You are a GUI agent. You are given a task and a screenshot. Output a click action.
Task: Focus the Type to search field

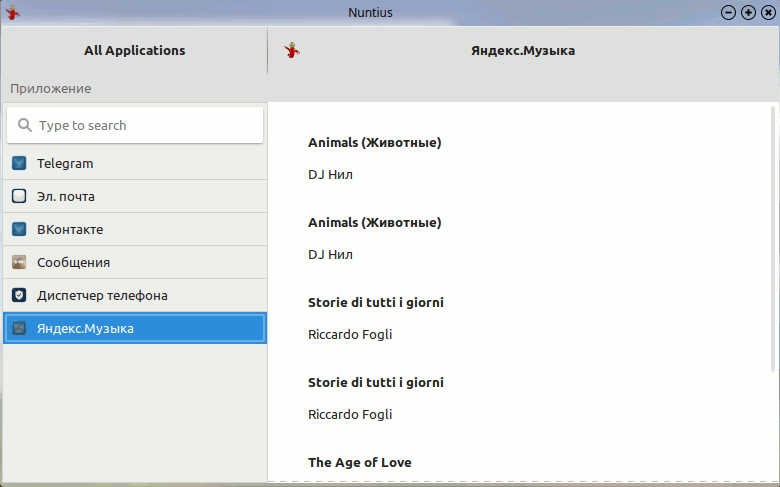[135, 125]
